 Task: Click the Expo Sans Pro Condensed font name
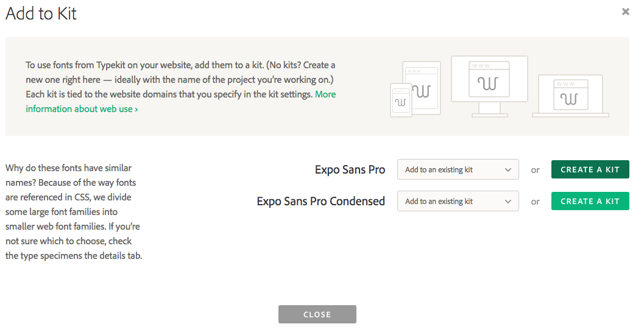click(x=320, y=202)
